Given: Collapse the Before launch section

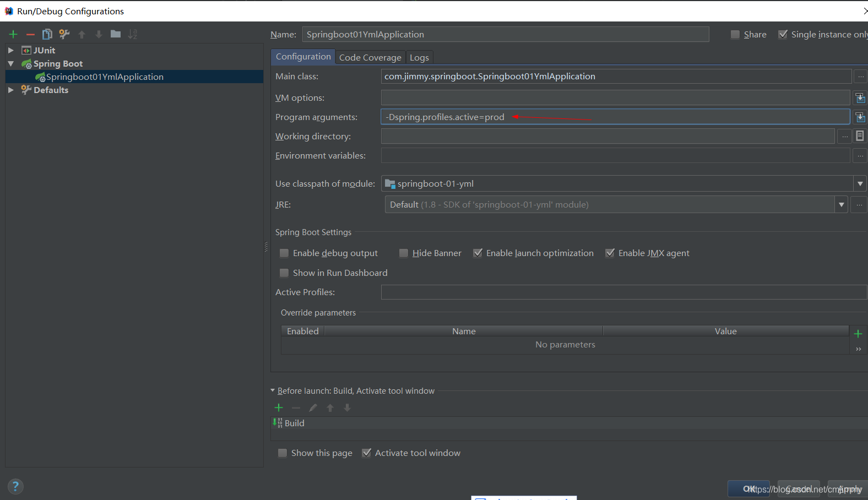Looking at the screenshot, I should [273, 390].
